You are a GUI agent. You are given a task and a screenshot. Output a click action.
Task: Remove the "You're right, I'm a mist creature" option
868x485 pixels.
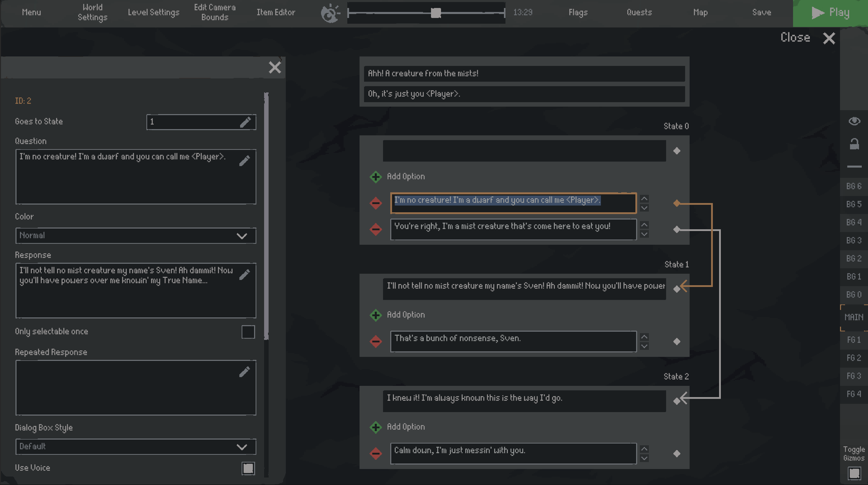[375, 229]
